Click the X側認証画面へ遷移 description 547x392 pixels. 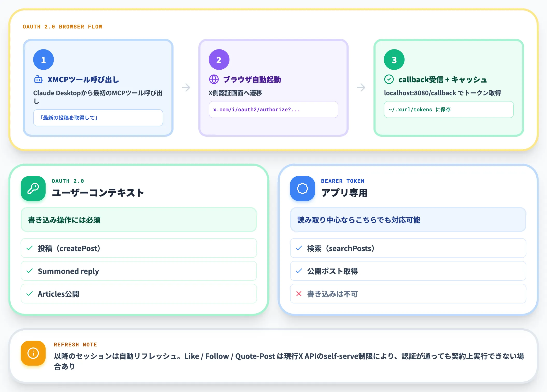(x=235, y=93)
